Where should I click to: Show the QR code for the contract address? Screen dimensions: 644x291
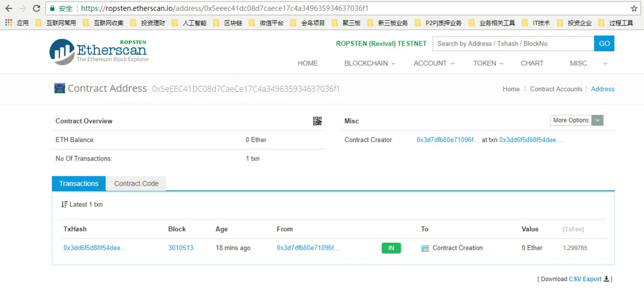pyautogui.click(x=317, y=121)
